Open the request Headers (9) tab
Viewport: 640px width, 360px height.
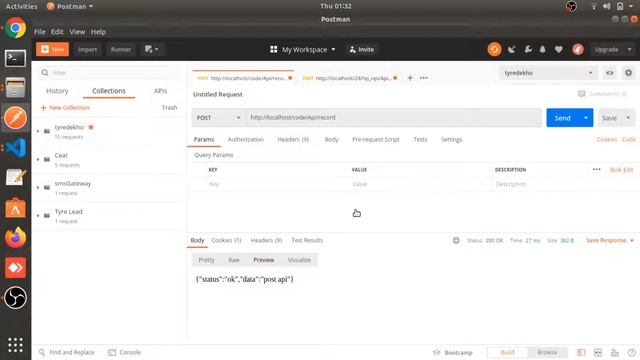click(293, 140)
